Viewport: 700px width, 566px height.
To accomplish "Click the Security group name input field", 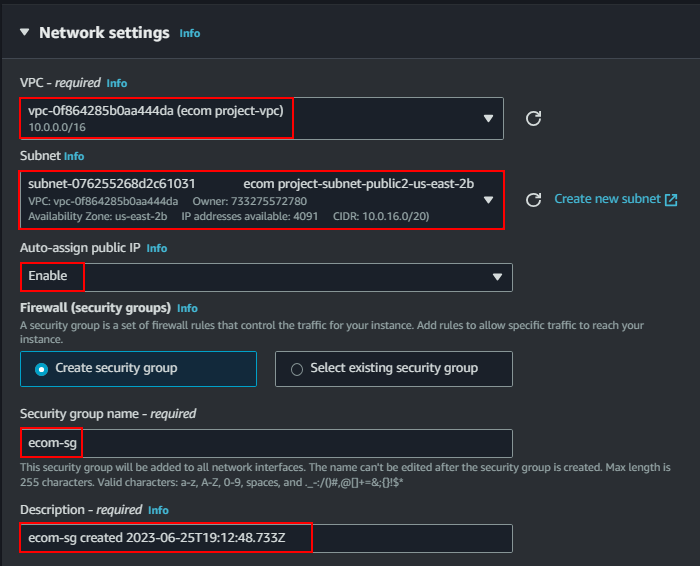I will 266,443.
